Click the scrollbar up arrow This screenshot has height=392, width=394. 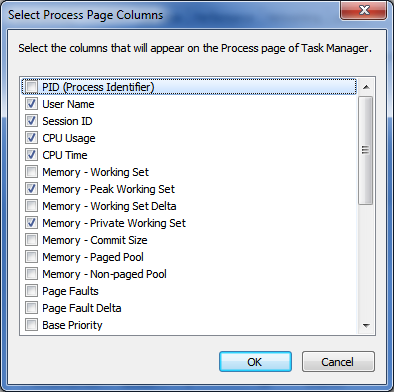coord(366,87)
